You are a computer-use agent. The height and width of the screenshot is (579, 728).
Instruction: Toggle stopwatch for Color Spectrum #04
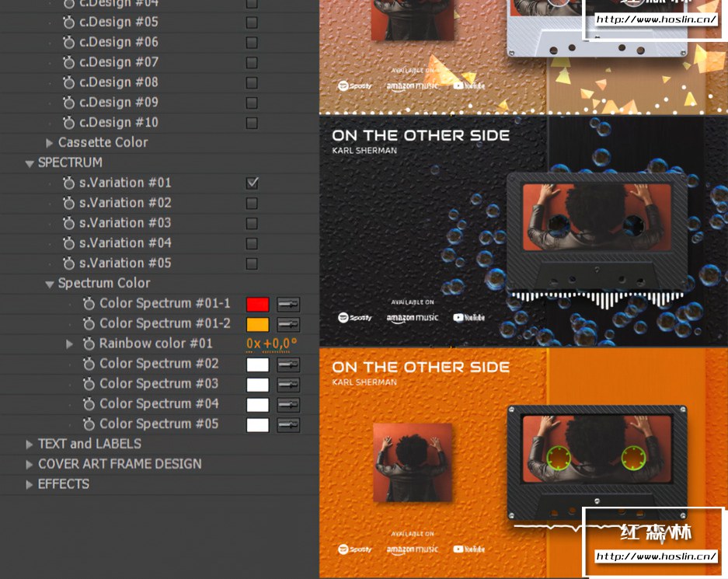pos(89,404)
